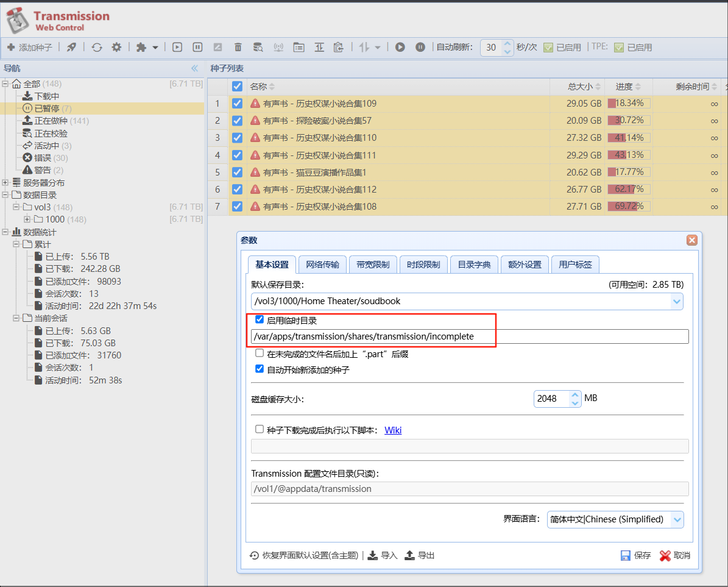The image size is (728, 587).
Task: Select 警告 (2) filter
Action: (x=43, y=171)
